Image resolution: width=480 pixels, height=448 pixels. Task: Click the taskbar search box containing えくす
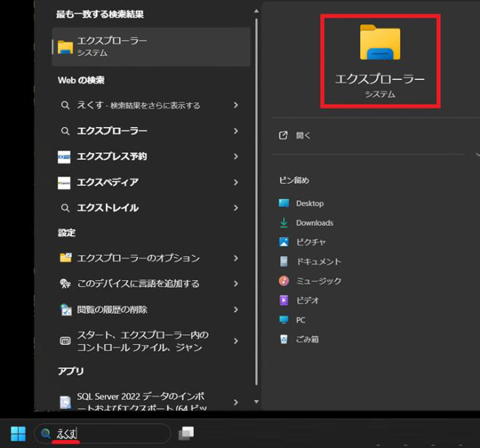[x=103, y=433]
